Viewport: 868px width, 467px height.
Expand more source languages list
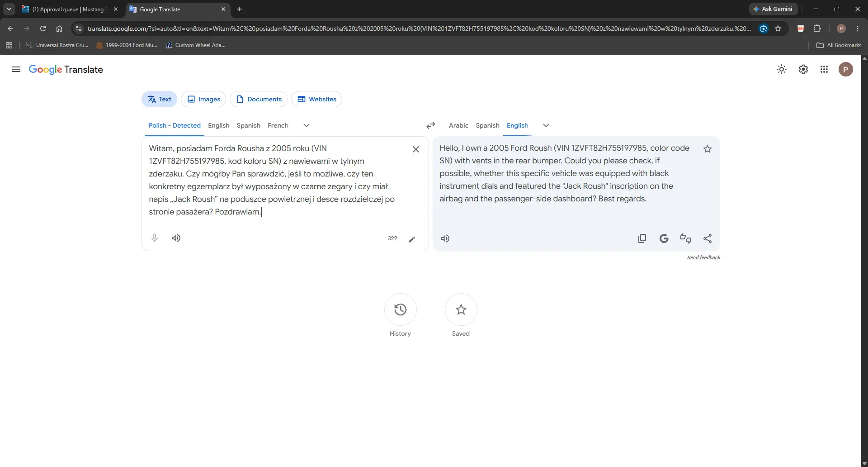pos(307,125)
